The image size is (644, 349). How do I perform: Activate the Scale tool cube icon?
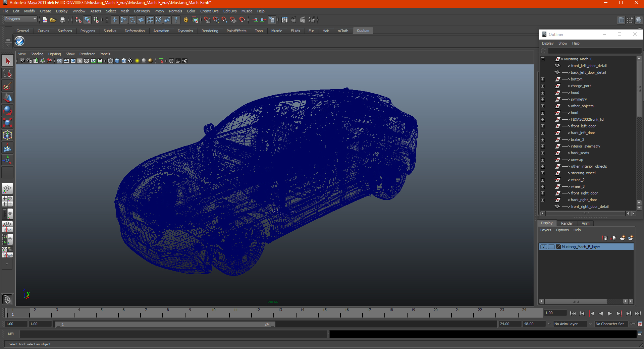point(7,123)
